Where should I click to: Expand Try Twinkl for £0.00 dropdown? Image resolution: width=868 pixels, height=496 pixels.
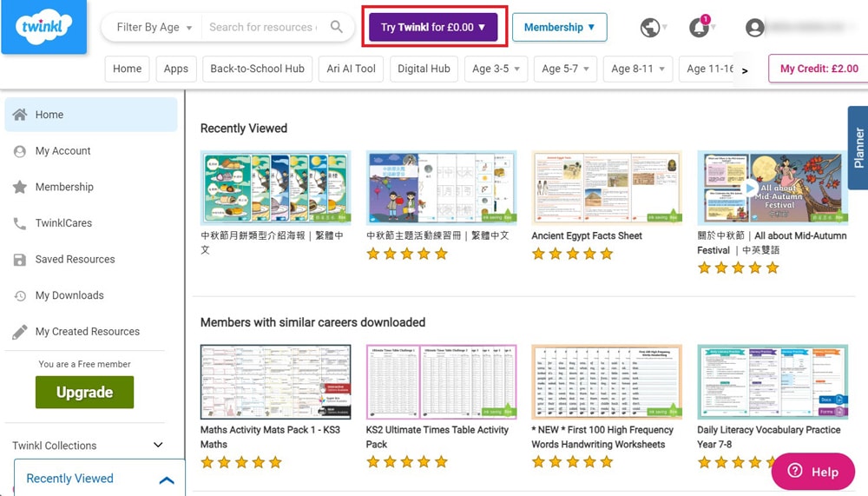pyautogui.click(x=433, y=27)
